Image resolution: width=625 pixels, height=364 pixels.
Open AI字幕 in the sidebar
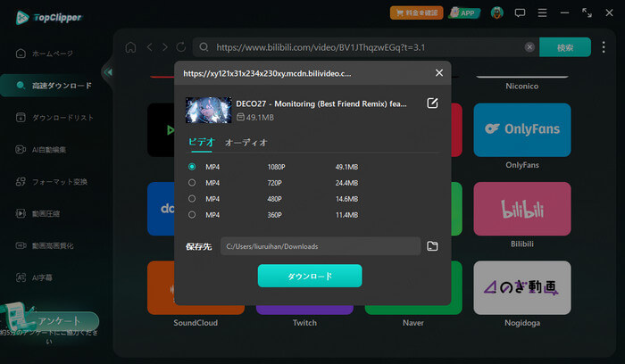34,277
